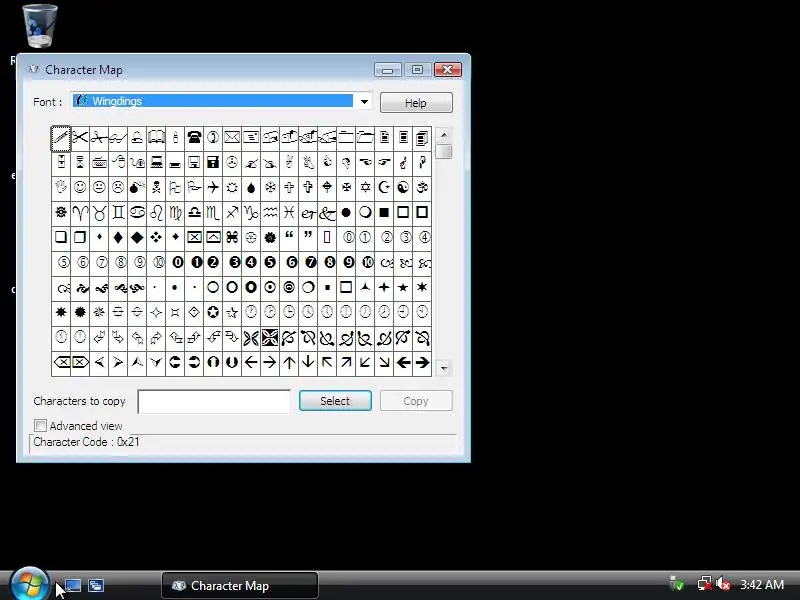Screen dimensions: 800x600
Task: Select the thin right arrow character
Action: coord(270,363)
